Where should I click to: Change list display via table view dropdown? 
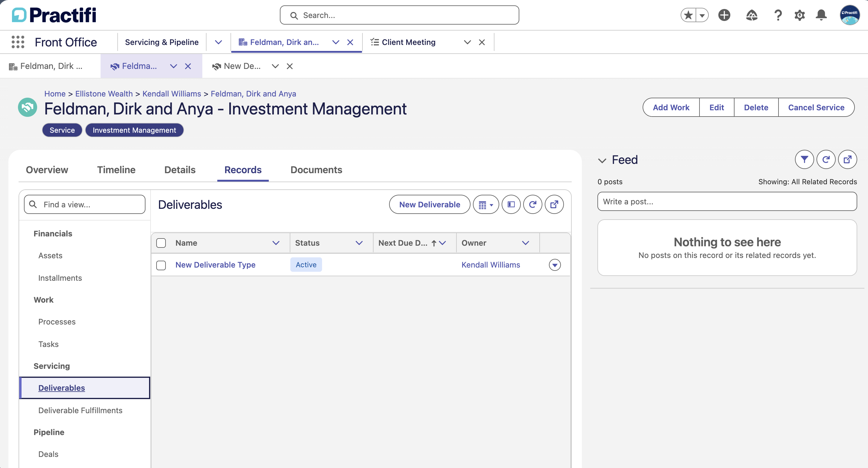click(x=486, y=204)
